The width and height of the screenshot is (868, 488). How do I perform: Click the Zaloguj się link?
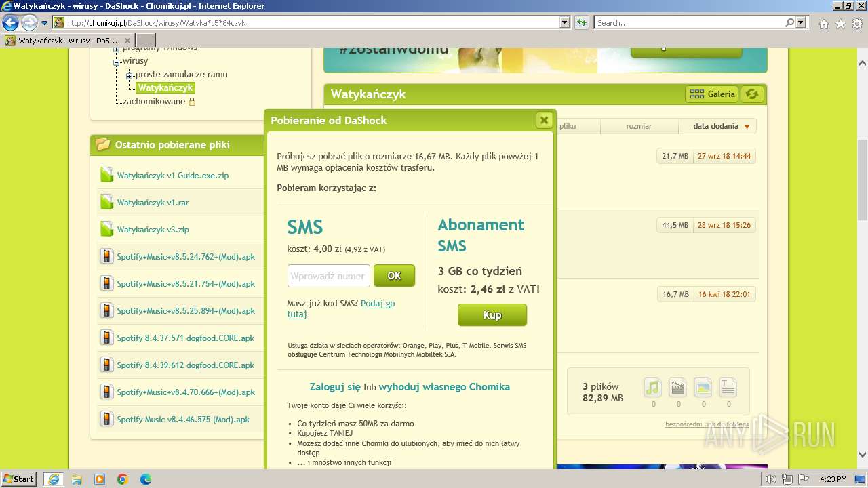pos(335,387)
